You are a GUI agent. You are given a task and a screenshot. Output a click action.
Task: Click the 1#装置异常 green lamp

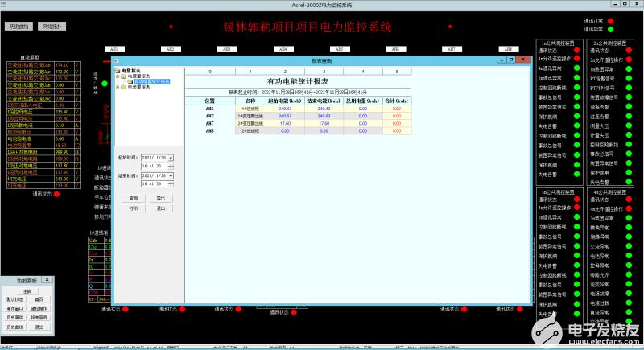click(x=629, y=69)
